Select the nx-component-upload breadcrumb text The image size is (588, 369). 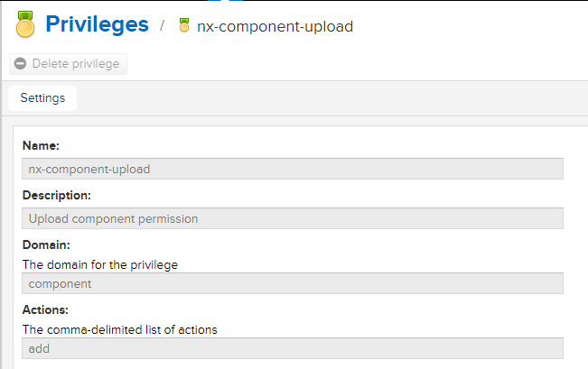pos(275,26)
